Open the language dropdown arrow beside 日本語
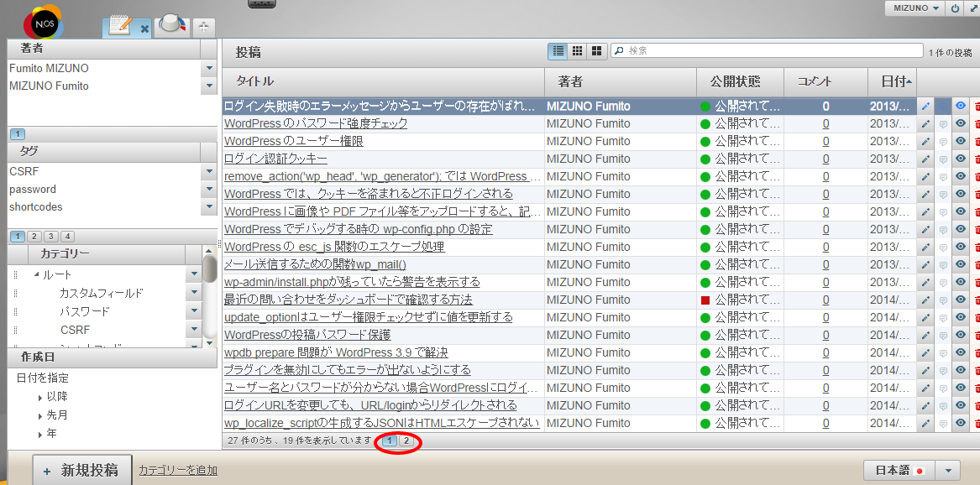 click(x=948, y=471)
